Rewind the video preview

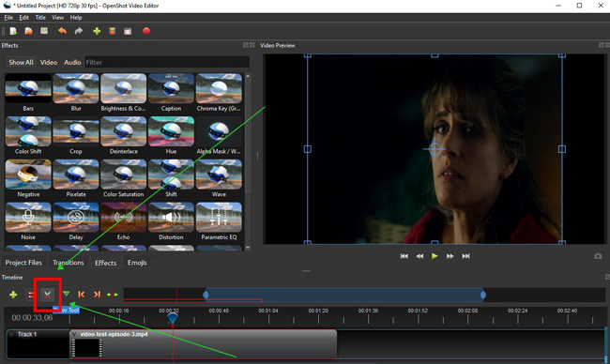point(419,256)
